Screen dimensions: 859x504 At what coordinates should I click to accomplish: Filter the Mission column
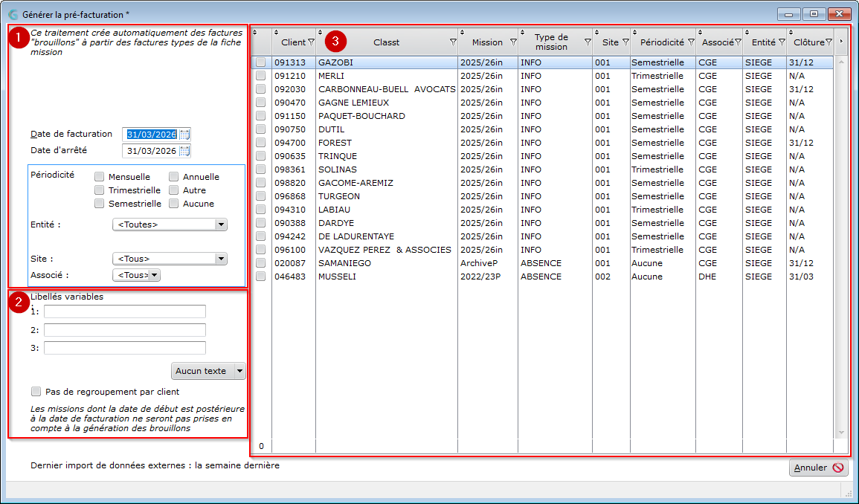pyautogui.click(x=513, y=42)
